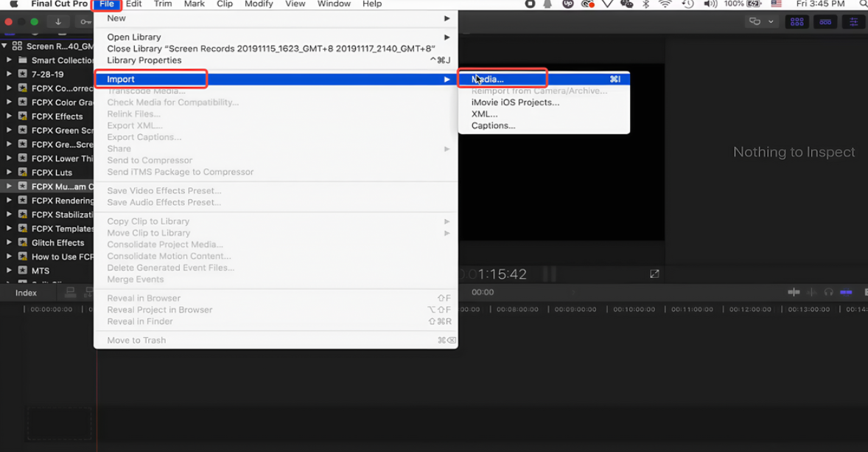Click the import media arrow toolbar button
868x452 pixels.
(58, 21)
